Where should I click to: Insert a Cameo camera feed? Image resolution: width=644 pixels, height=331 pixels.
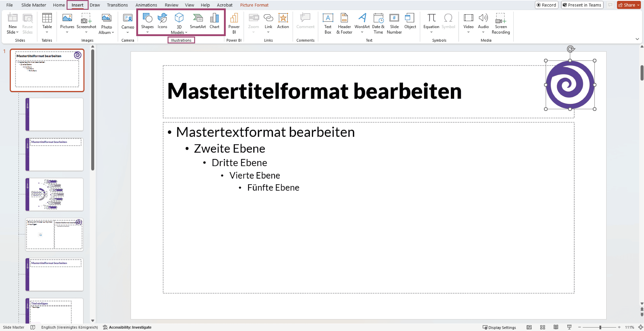(x=128, y=23)
